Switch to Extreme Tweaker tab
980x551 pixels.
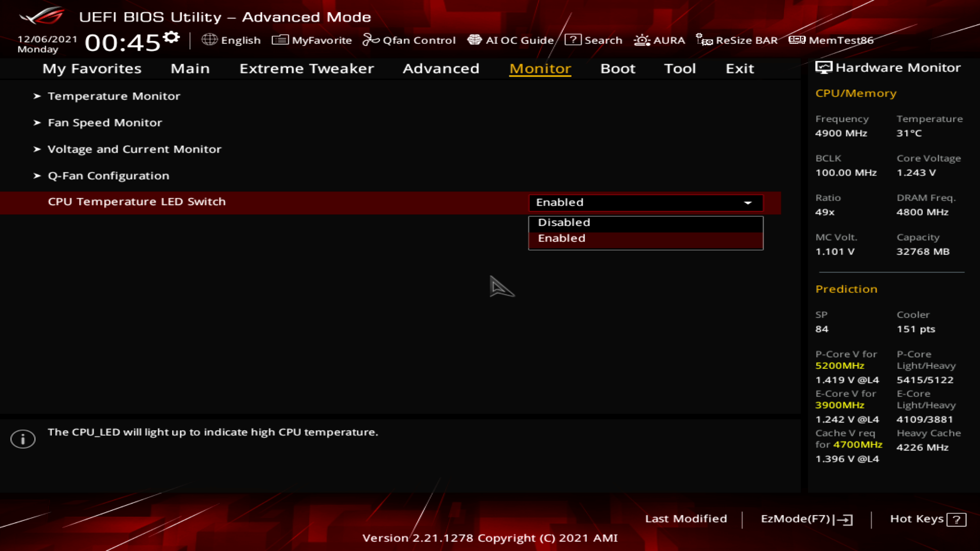point(306,68)
